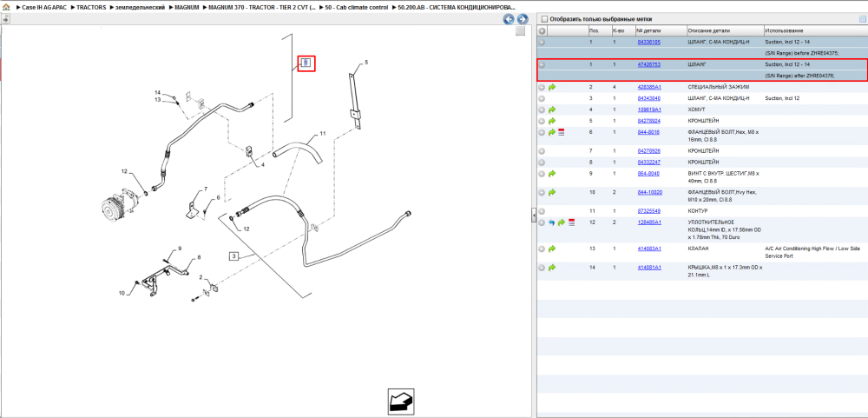Open the земледельческий breadcrumb

(141, 8)
